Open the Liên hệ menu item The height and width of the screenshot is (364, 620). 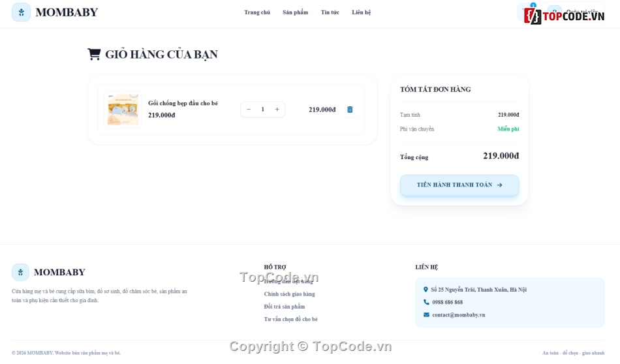pos(362,12)
